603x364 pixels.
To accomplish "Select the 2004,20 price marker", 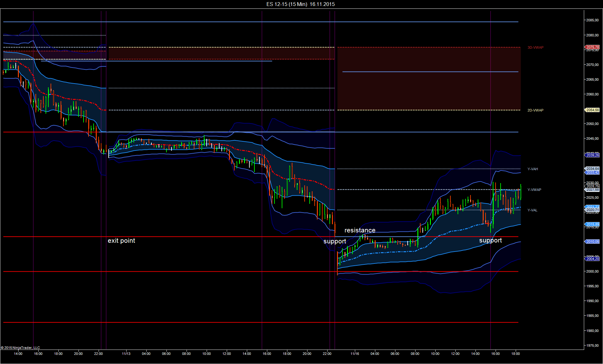I will click(592, 259).
